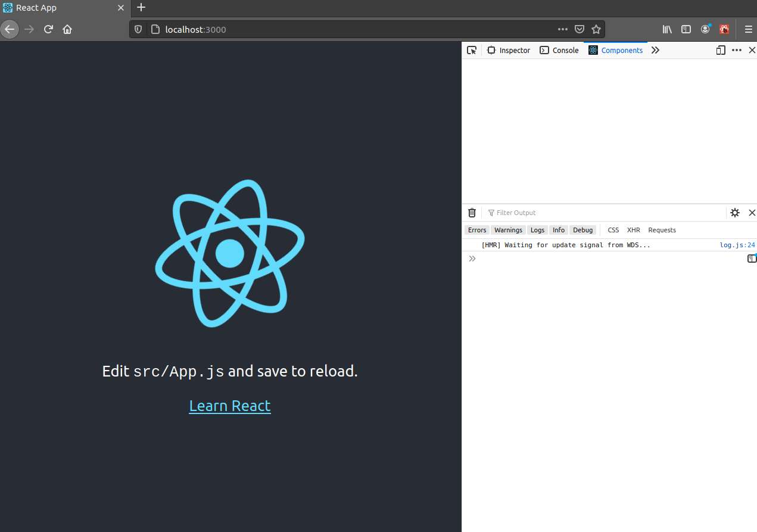Viewport: 757px width, 532px height.
Task: Open the page actions ellipsis in address bar
Action: pos(563,29)
